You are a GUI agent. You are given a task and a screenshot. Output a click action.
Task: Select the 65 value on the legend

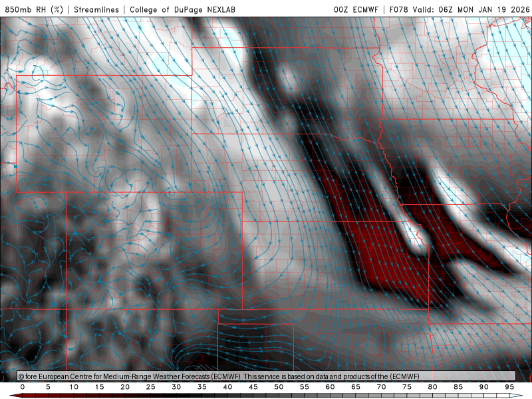coord(356,387)
